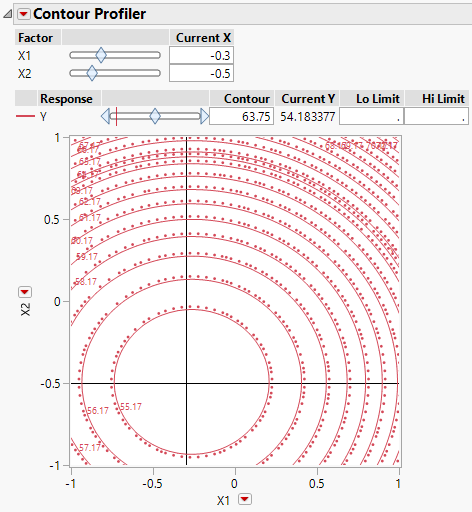472x512 pixels.
Task: Select the Current Y value 54.183377
Action: pos(307,117)
